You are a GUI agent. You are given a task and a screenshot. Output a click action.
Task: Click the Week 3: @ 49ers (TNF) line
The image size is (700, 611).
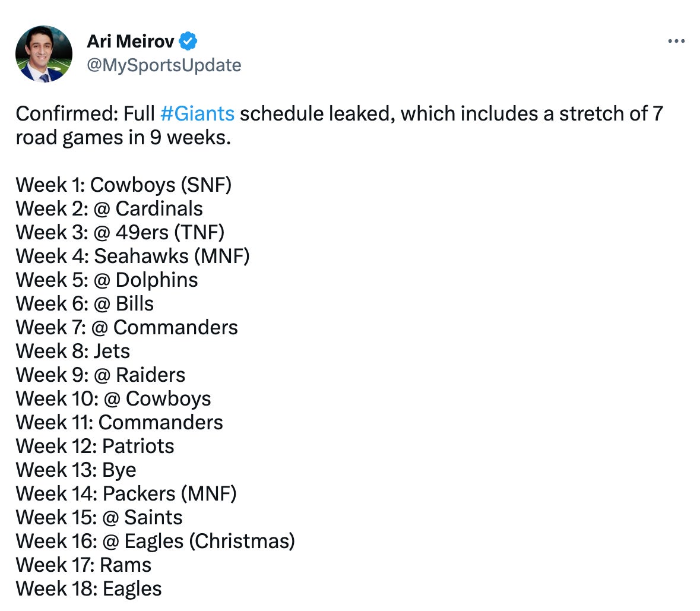[x=120, y=232]
